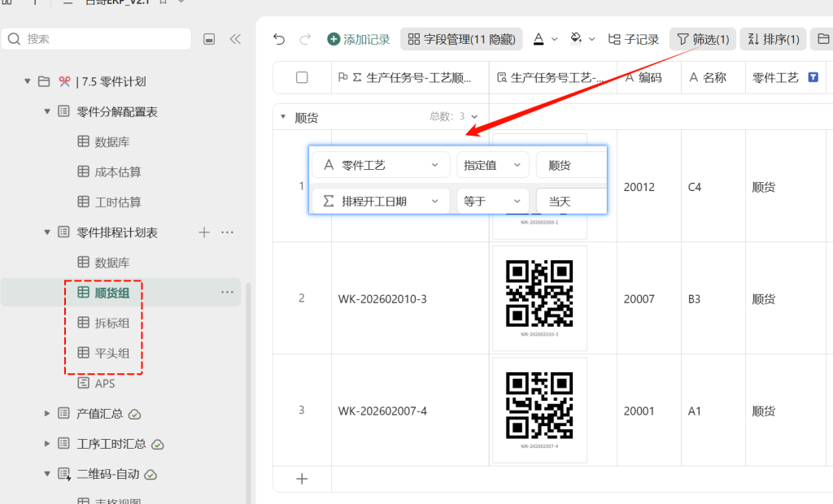
Task: Click the undo arrow icon
Action: (279, 39)
